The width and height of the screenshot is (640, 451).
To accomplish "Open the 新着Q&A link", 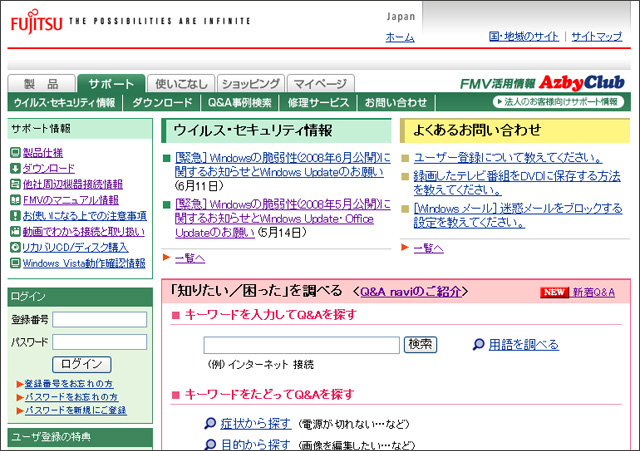I will click(594, 292).
